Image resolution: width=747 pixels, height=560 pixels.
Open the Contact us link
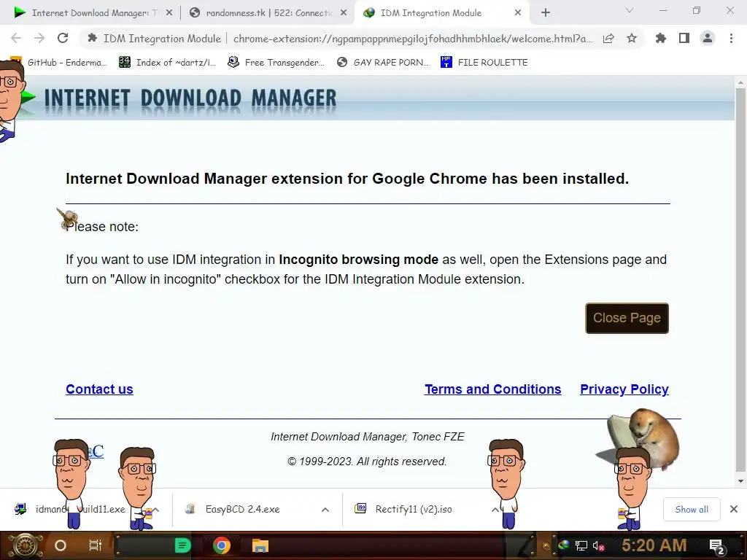click(x=99, y=389)
